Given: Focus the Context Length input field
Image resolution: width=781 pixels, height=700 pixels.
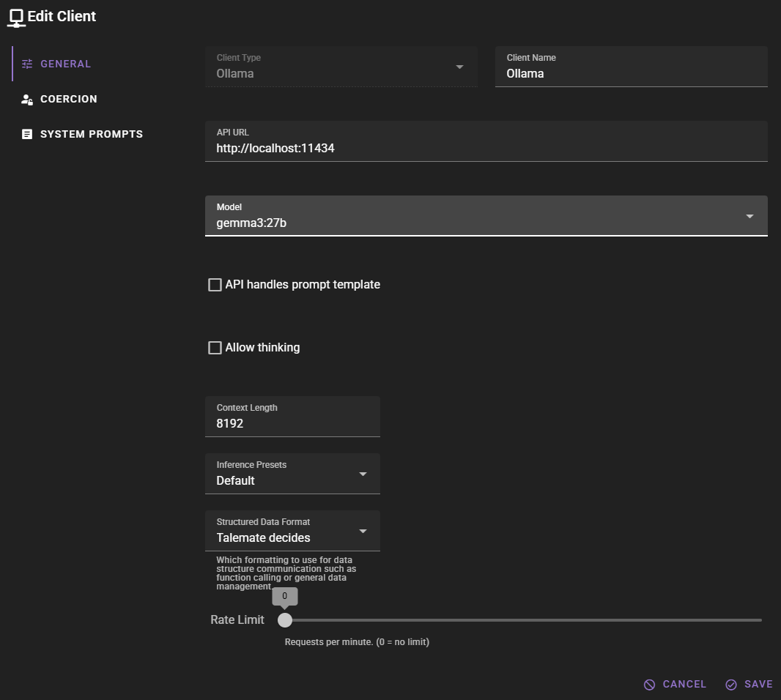Looking at the screenshot, I should [292, 424].
